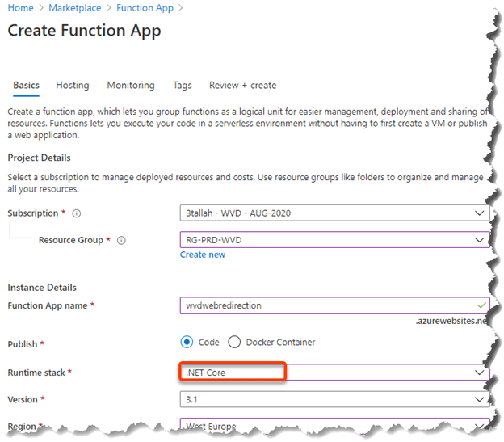Open the Resource Group dropdown
504x442 pixels.
tap(334, 240)
